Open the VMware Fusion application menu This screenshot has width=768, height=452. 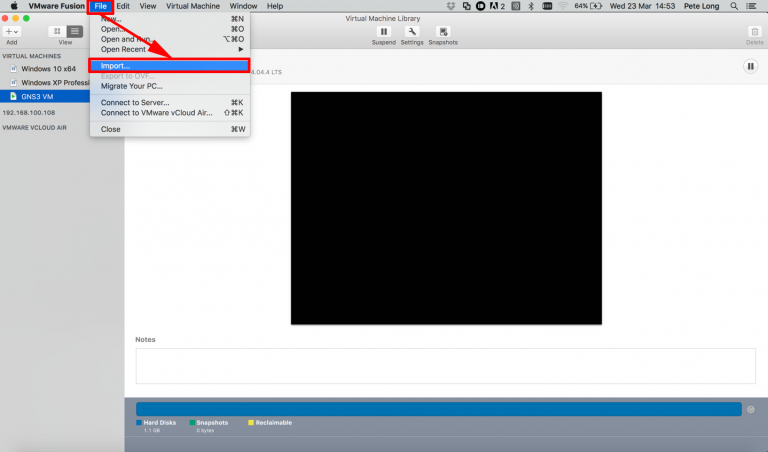tap(56, 6)
